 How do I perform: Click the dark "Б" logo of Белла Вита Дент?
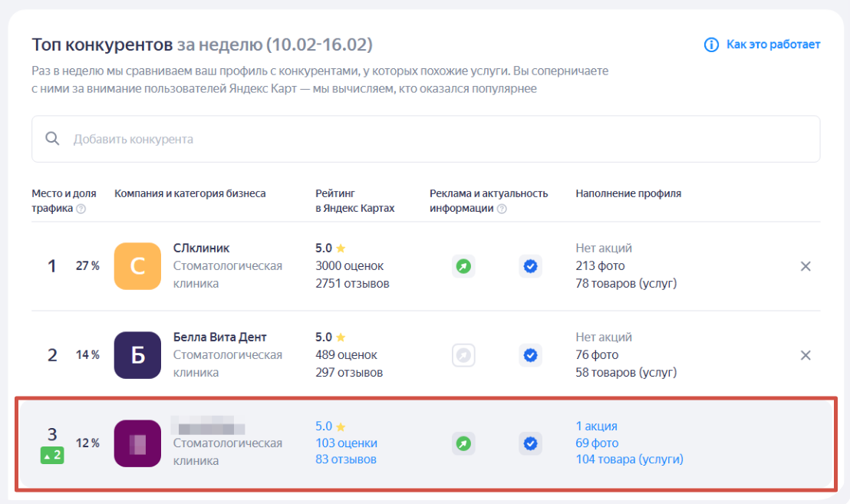137,355
